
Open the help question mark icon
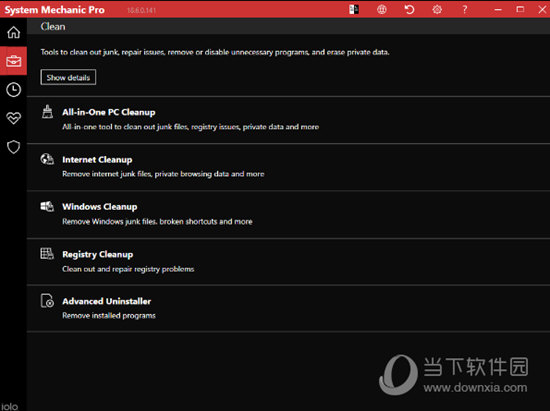click(x=464, y=9)
